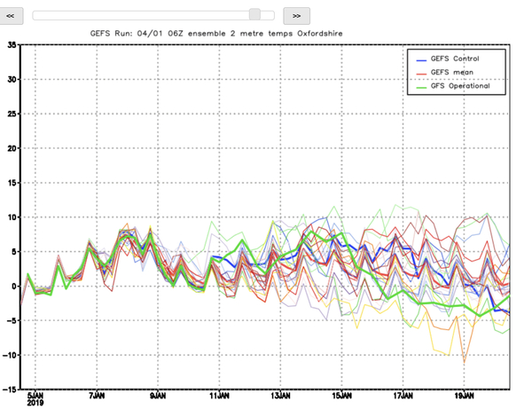The width and height of the screenshot is (532, 409).
Task: Click the 17JAN x-axis date label
Action: [x=402, y=395]
